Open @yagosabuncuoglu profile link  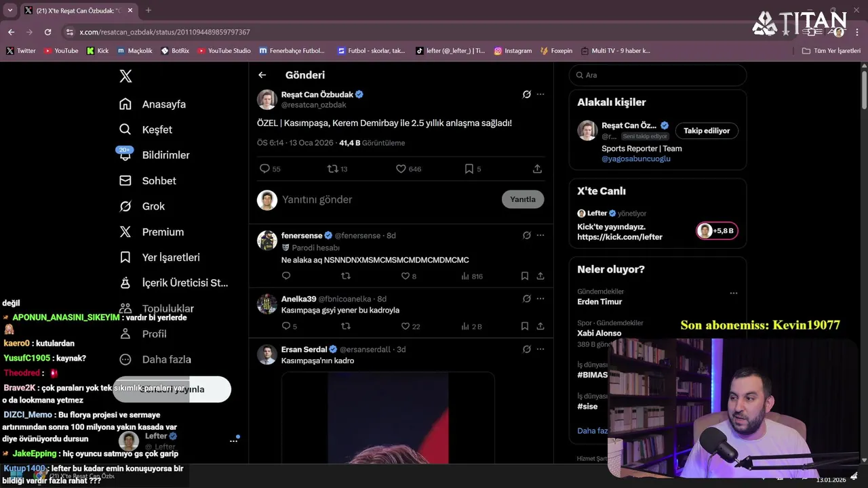(x=636, y=159)
